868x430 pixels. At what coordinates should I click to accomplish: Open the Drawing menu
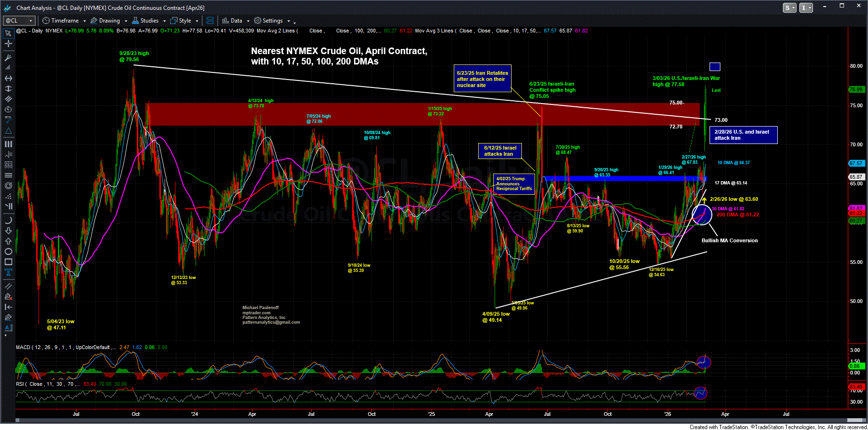[108, 21]
